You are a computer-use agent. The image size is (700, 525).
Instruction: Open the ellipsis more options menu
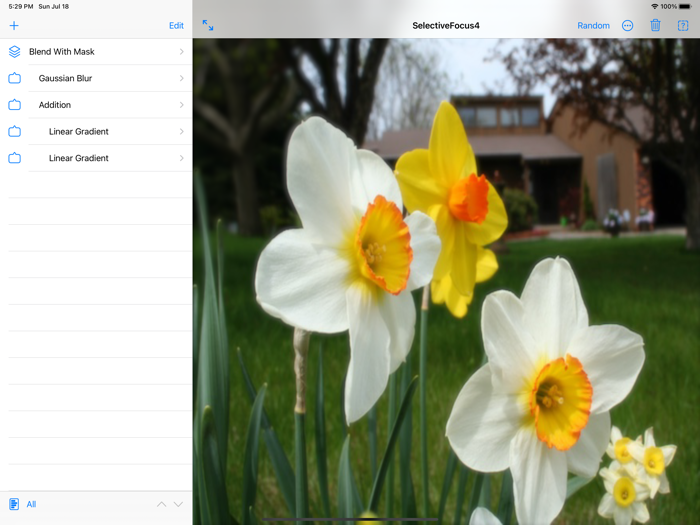[628, 26]
